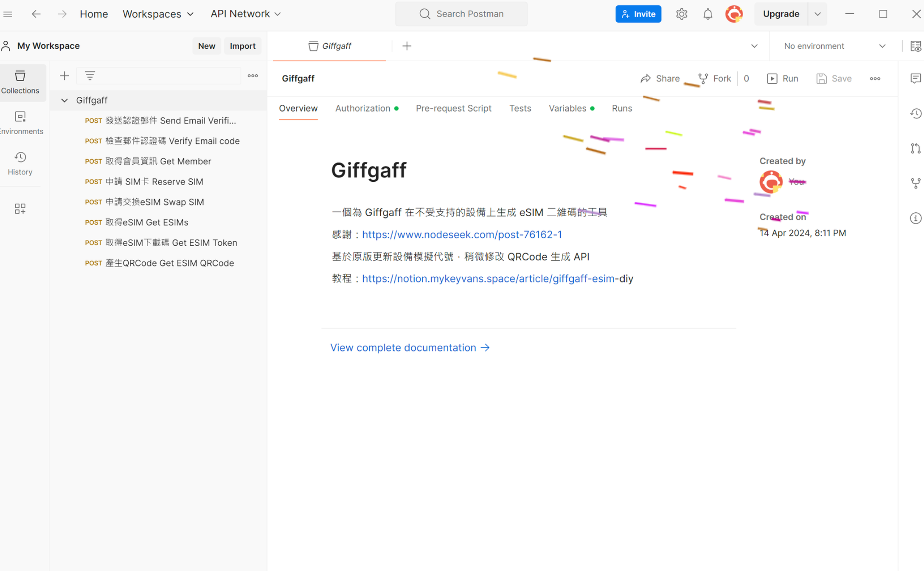The height and width of the screenshot is (571, 924).
Task: Open the collection info icon
Action: tap(916, 218)
